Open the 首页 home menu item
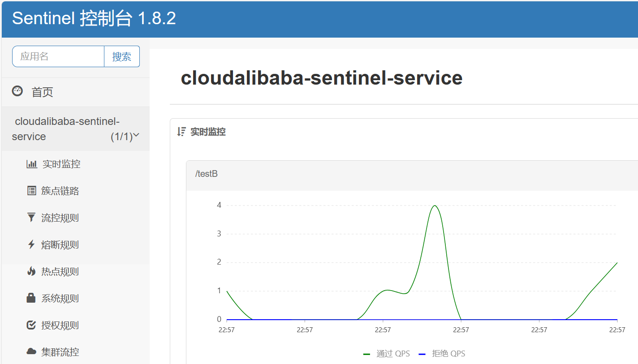 coord(42,92)
